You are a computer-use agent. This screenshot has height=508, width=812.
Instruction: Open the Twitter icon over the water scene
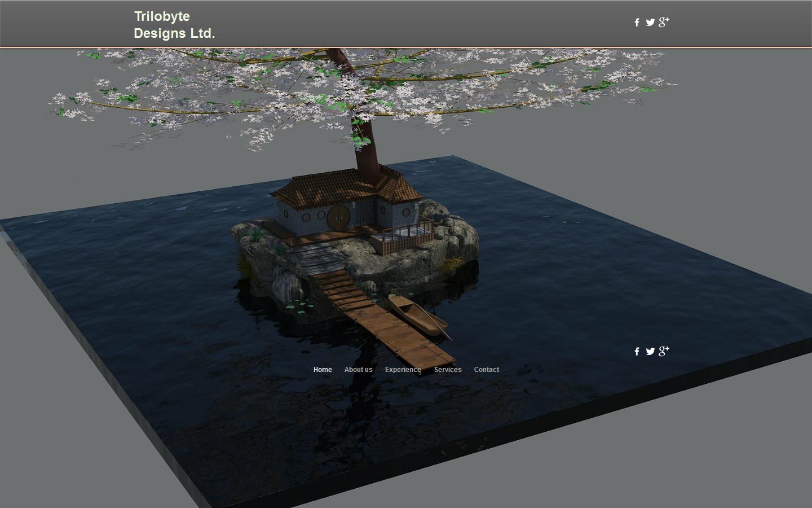pos(650,352)
